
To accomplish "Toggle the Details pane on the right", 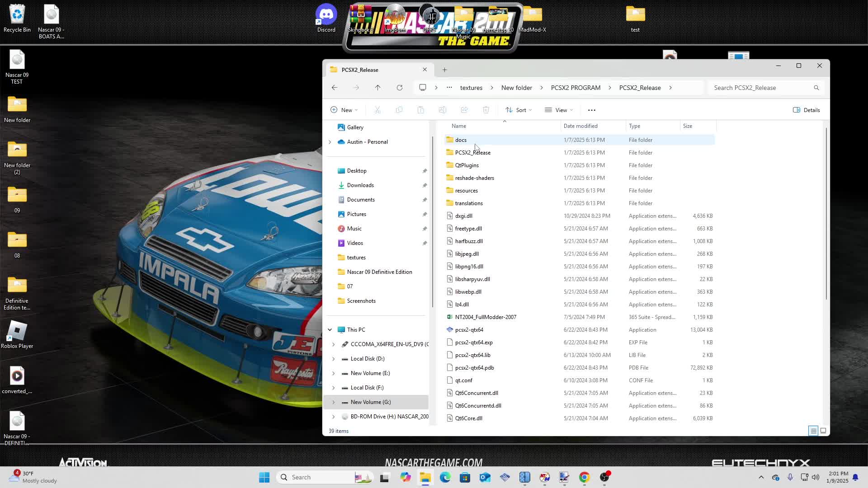I will [806, 110].
